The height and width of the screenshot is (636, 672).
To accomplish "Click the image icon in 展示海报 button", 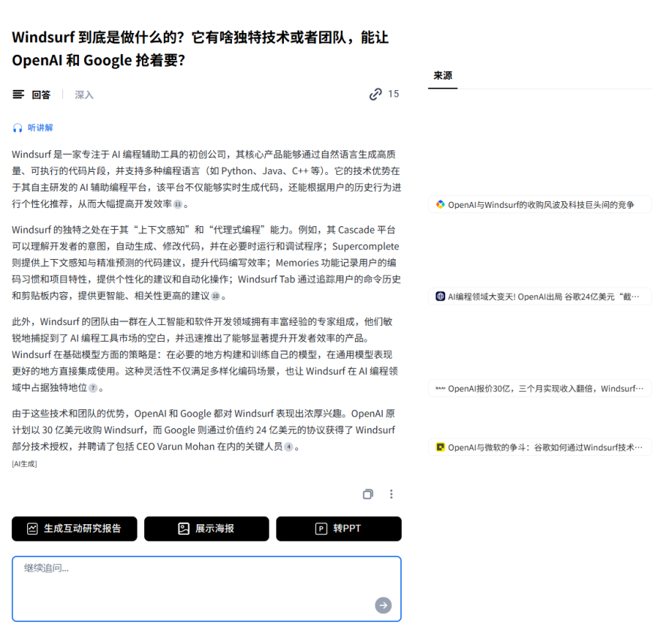I will [184, 529].
